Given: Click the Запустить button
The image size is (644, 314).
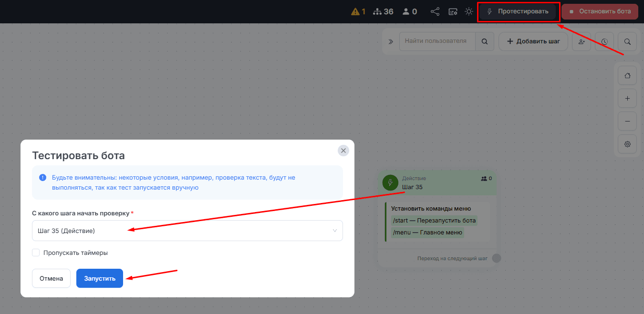Looking at the screenshot, I should pyautogui.click(x=100, y=278).
